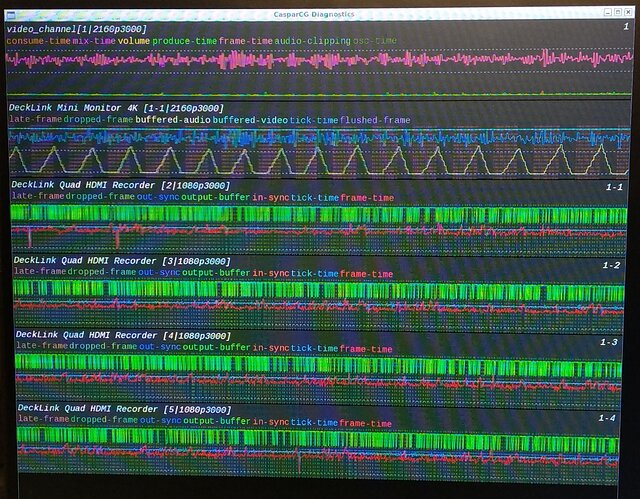Click the frame-time legend in video_channel
Screen dimensions: 640x499
pos(246,41)
